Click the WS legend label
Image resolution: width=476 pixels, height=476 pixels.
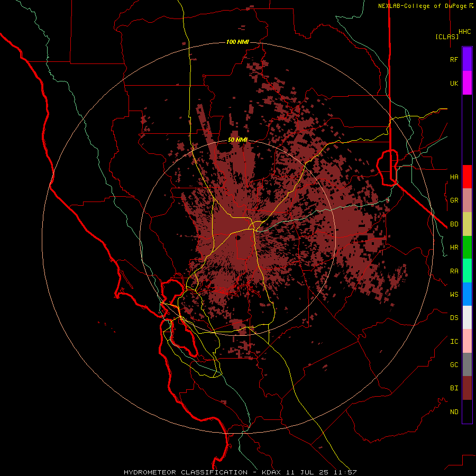click(x=454, y=294)
